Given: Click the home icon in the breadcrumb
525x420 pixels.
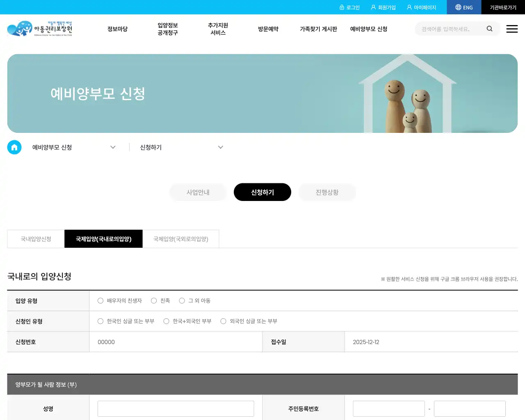Looking at the screenshot, I should pyautogui.click(x=14, y=147).
